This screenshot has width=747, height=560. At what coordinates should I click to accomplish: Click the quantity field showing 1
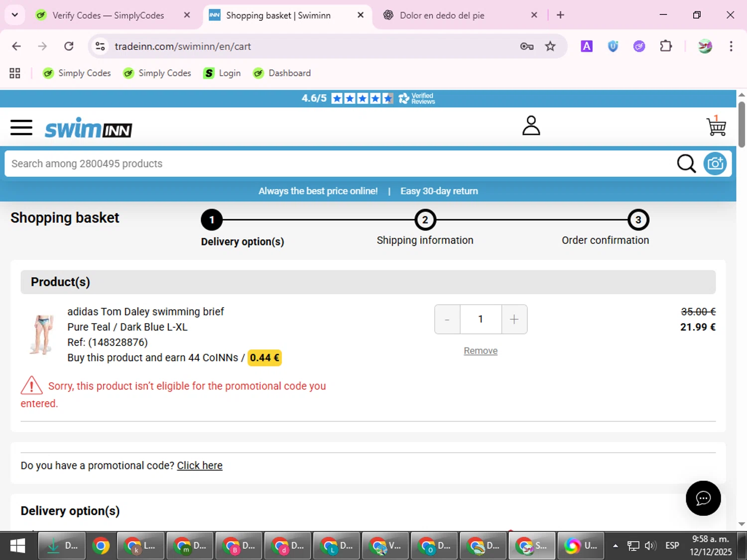point(481,319)
